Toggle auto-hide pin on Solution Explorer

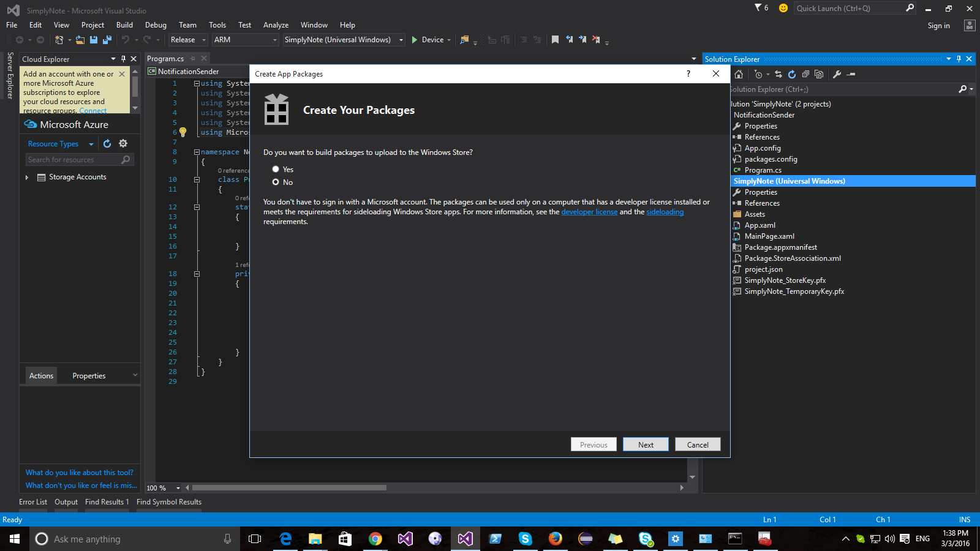959,59
